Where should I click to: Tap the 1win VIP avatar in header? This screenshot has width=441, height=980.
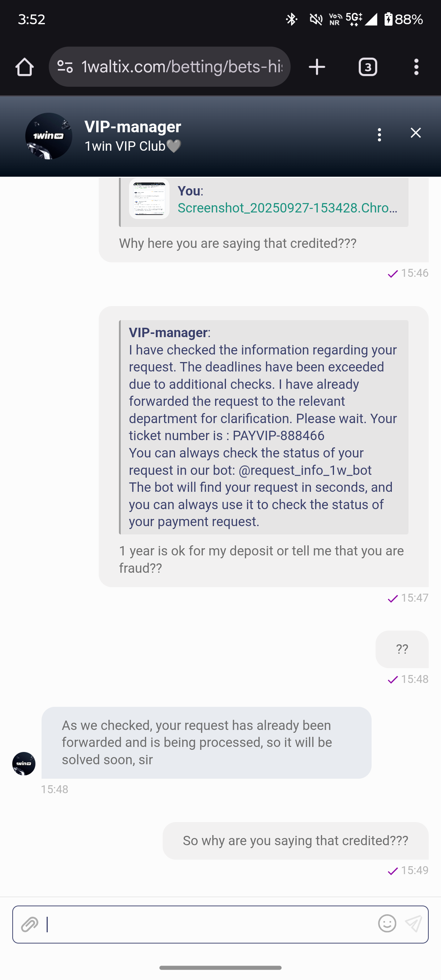click(49, 136)
